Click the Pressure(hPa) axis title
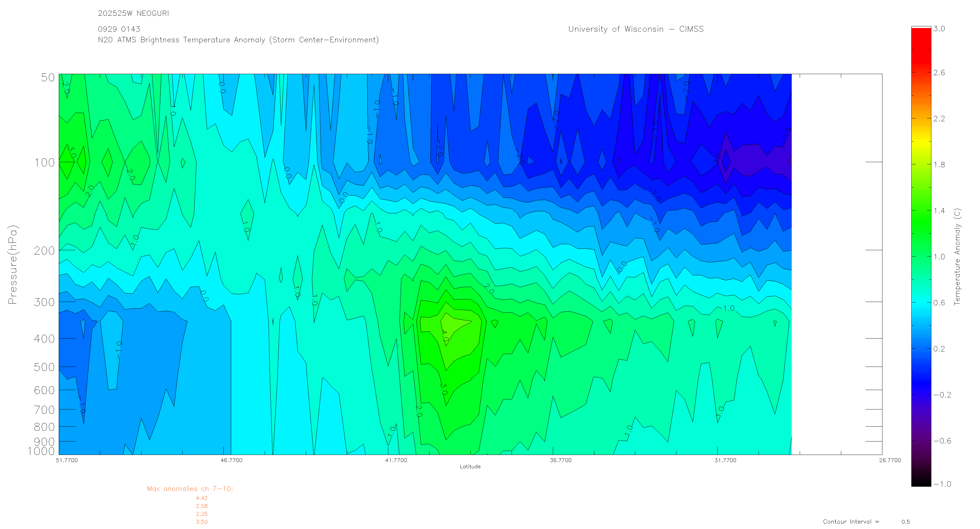 (x=13, y=265)
